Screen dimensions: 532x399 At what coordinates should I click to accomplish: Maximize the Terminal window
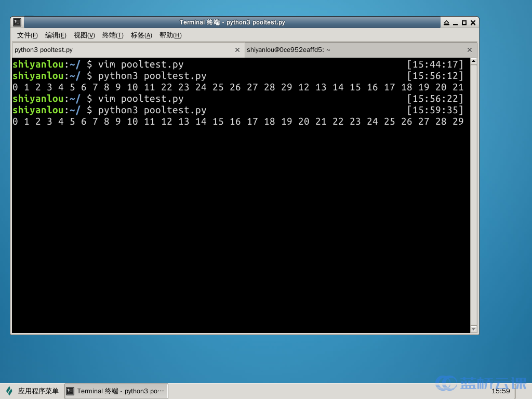464,23
